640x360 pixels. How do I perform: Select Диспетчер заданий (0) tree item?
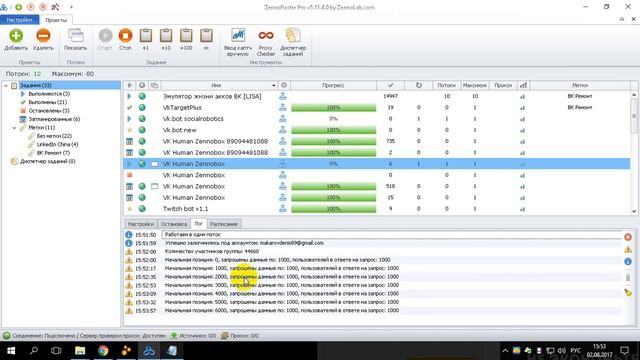tap(47, 161)
